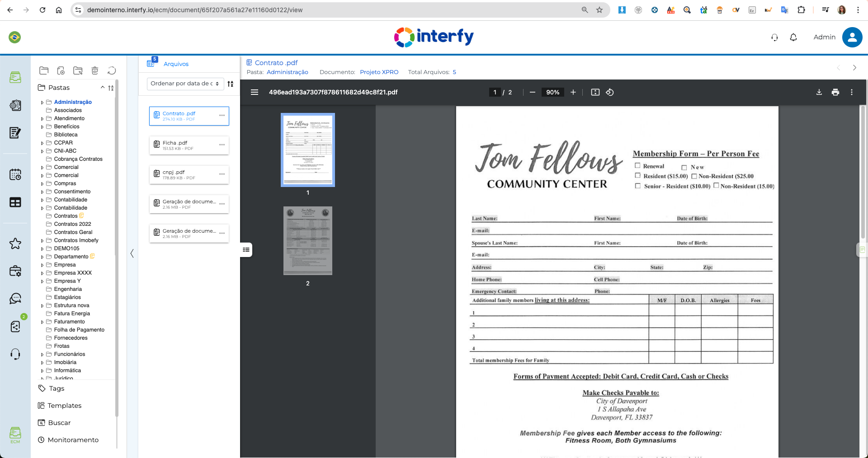868x458 pixels.
Task: Click the edit folder icon above Pastas
Action: (78, 70)
